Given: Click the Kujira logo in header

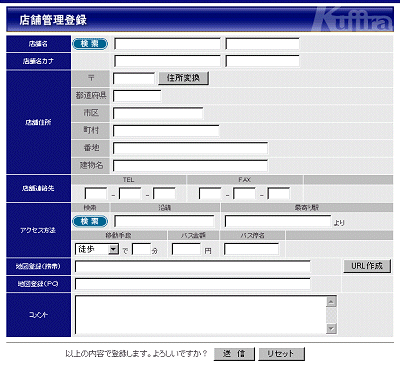Looking at the screenshot, I should click(352, 19).
